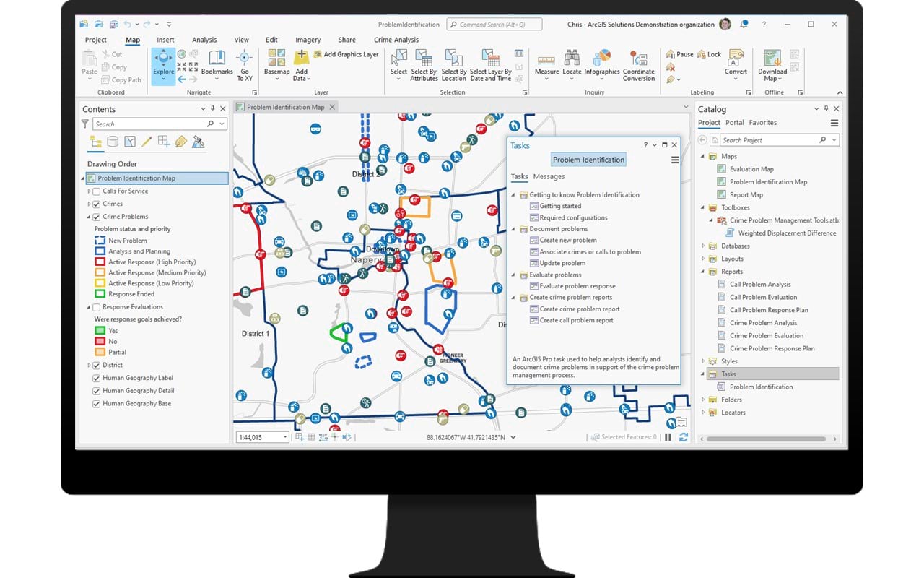924x578 pixels.
Task: Click the Response Ended green symbol
Action: coord(100,294)
